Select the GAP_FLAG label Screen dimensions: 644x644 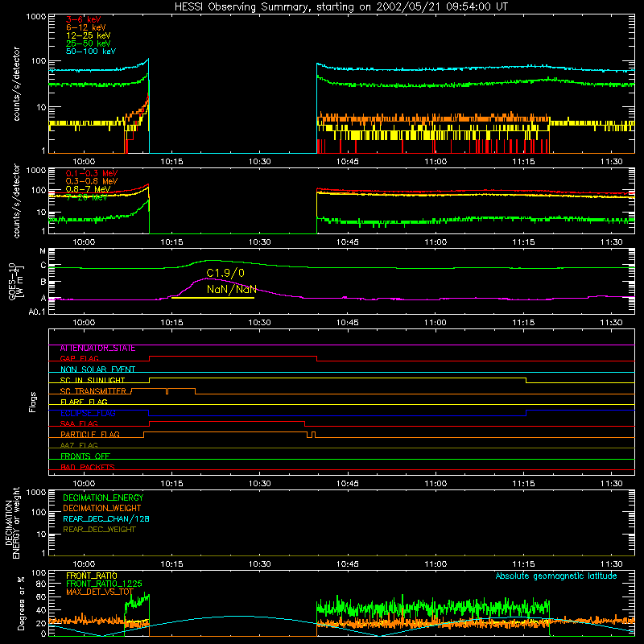(x=79, y=359)
